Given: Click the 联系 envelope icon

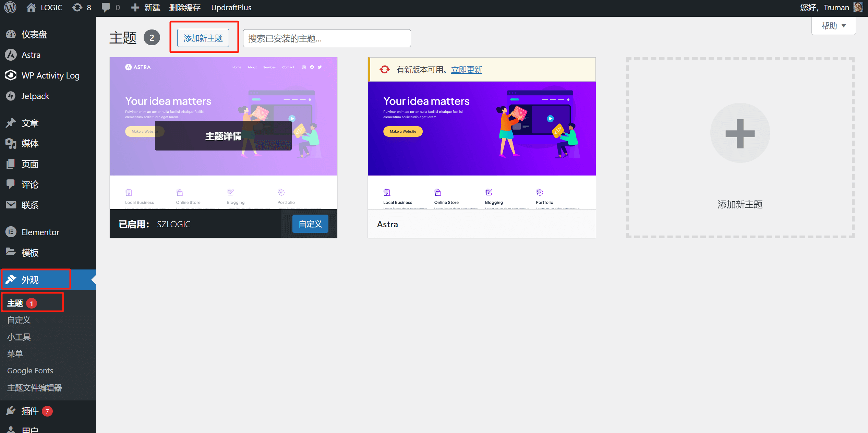Looking at the screenshot, I should point(11,205).
